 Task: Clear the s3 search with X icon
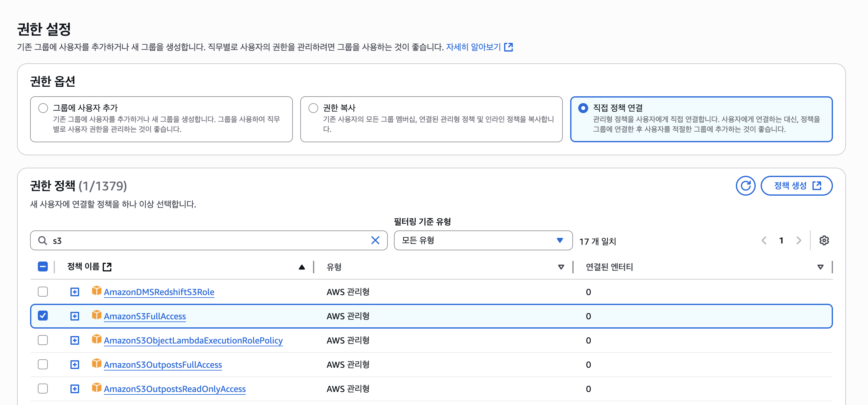click(375, 240)
